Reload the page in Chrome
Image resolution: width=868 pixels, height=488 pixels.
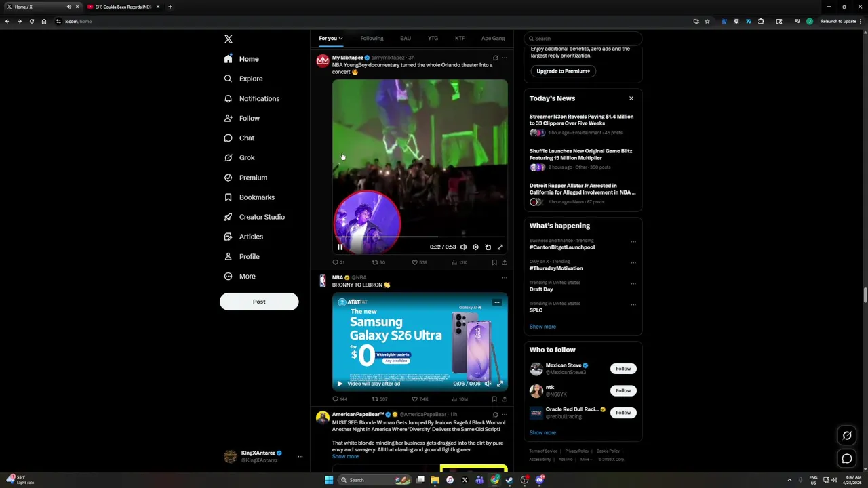(x=31, y=21)
